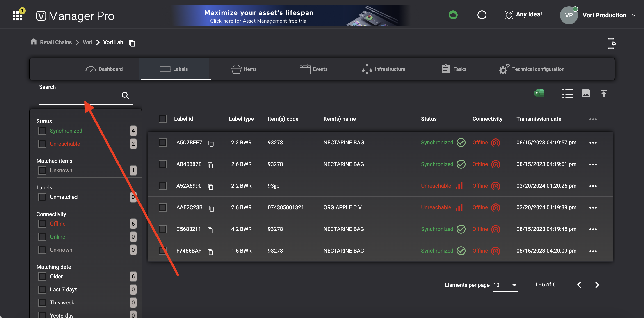Click the Any Idea! button

(523, 15)
